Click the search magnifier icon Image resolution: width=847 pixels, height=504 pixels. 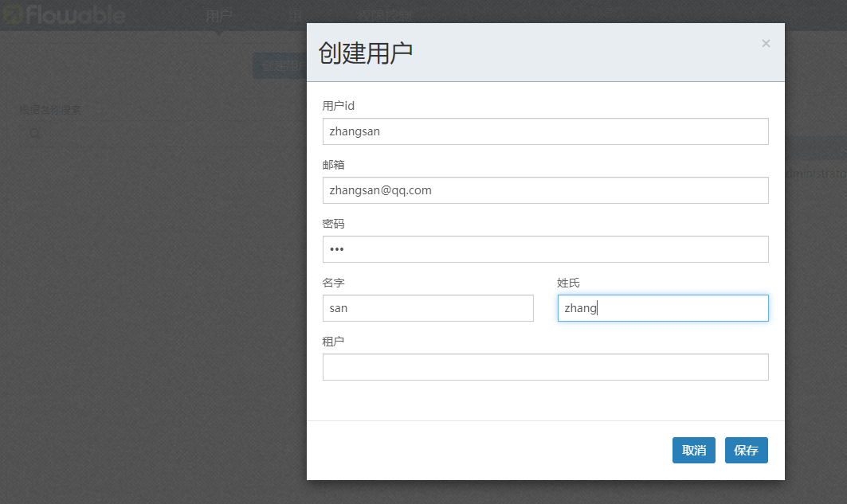pos(35,134)
